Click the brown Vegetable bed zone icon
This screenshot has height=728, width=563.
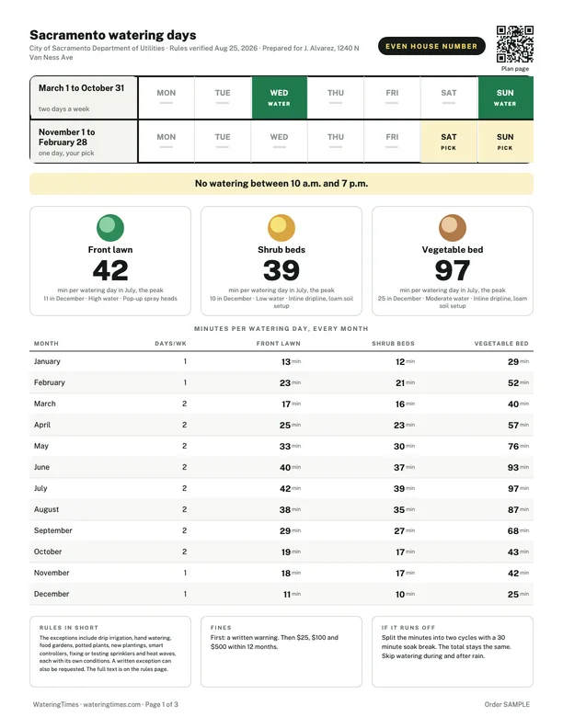click(x=453, y=228)
